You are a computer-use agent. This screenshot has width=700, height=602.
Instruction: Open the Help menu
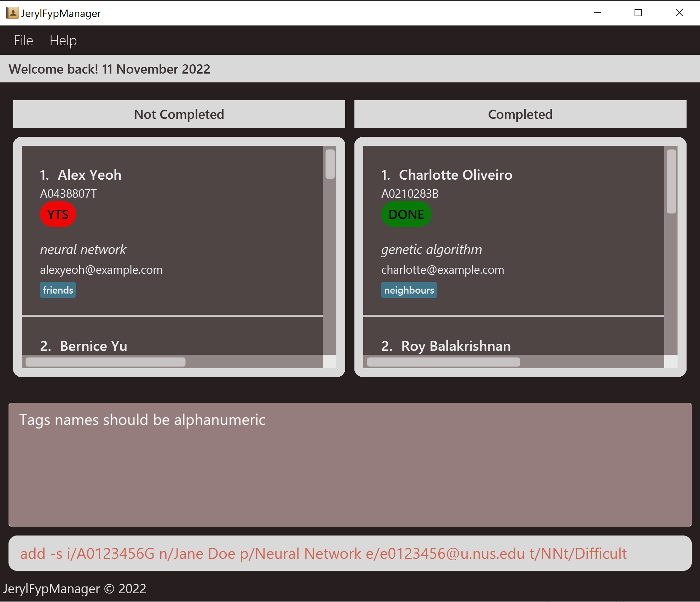(63, 41)
